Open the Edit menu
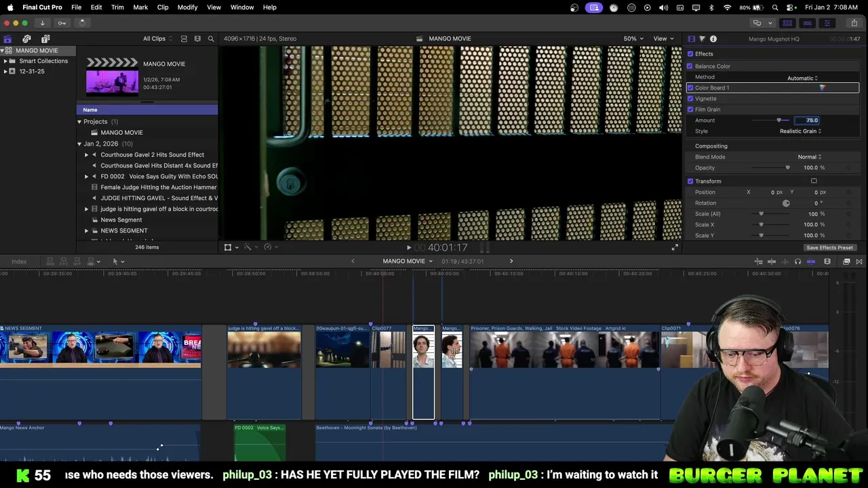The width and height of the screenshot is (868, 488). tap(96, 7)
